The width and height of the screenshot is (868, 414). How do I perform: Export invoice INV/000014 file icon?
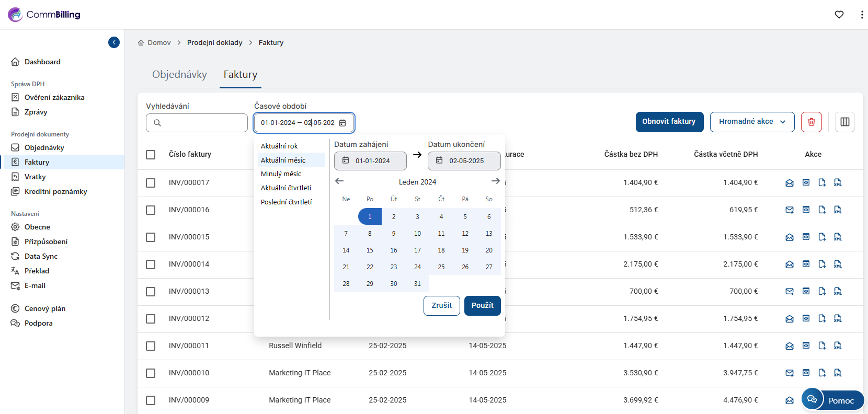tap(822, 264)
